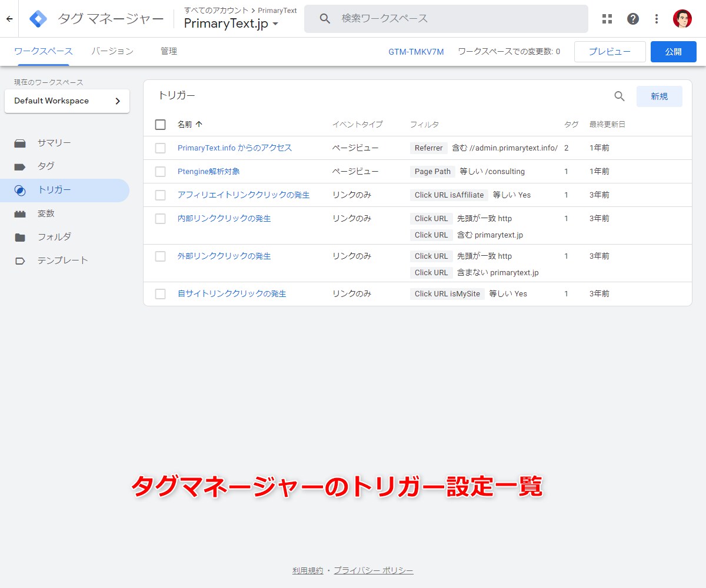Open the 変数 menu item

pos(46,213)
